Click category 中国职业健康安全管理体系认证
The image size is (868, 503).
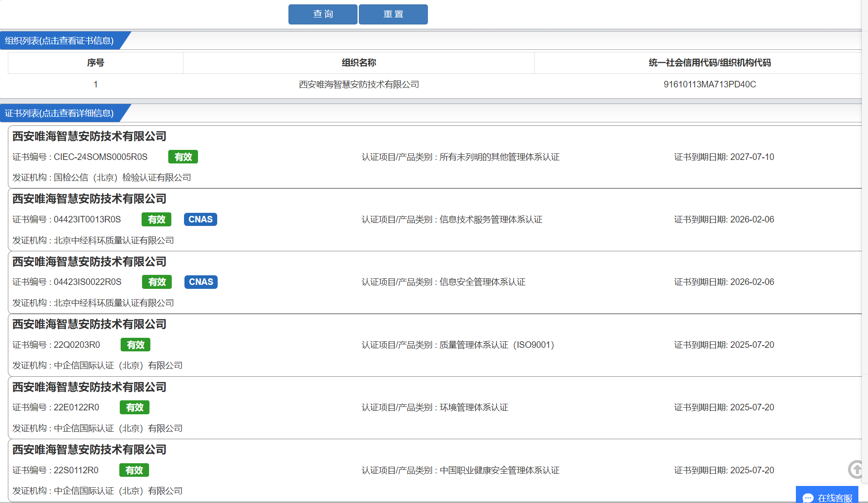499,470
